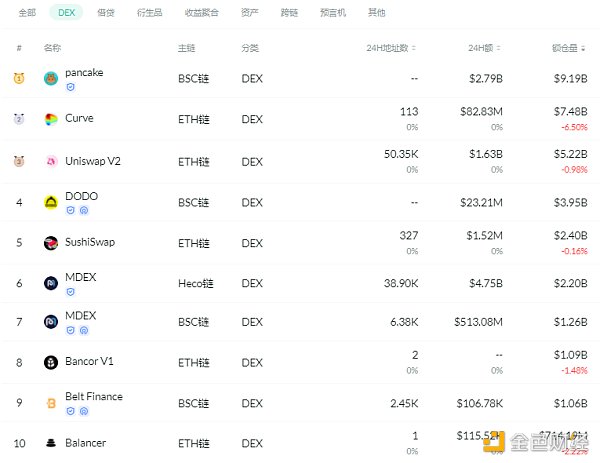This screenshot has height=463, width=600.
Task: Click the Balancer logo icon
Action: [x=51, y=443]
